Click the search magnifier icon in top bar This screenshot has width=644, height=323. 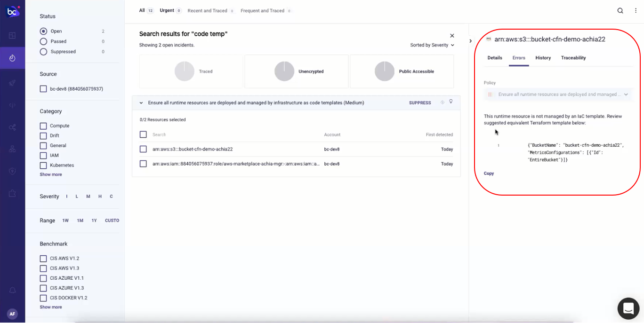coord(620,11)
